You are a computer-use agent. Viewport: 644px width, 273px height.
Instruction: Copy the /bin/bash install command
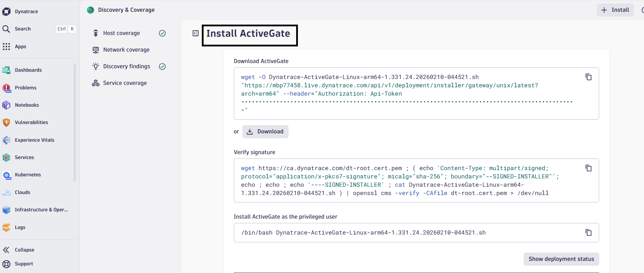coord(589,232)
